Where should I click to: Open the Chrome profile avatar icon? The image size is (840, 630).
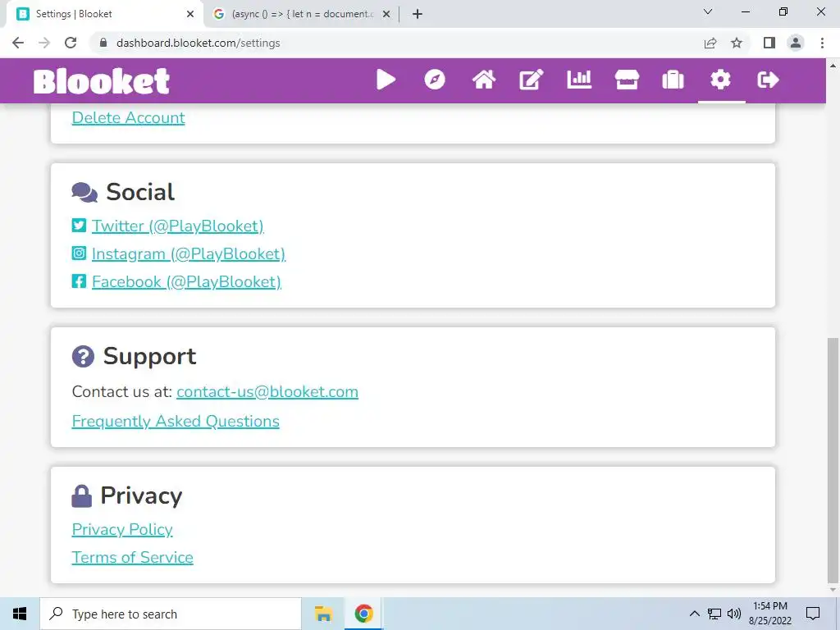[796, 43]
